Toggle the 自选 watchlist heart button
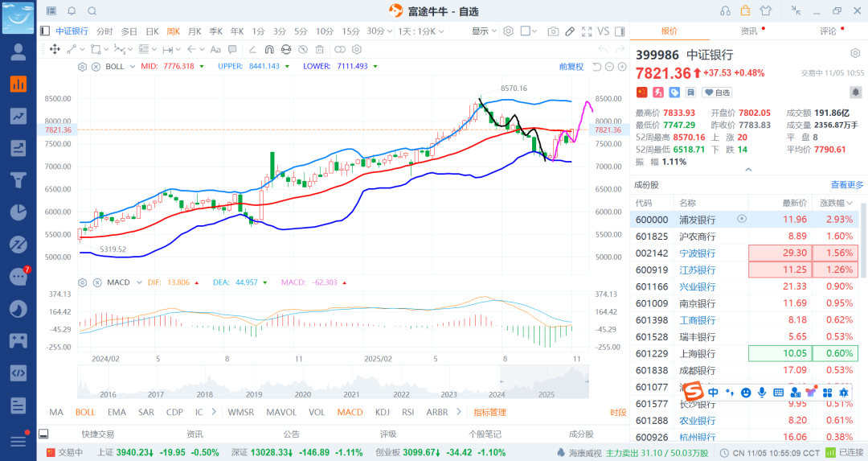Screen dimensions: 868x461 coord(718,93)
